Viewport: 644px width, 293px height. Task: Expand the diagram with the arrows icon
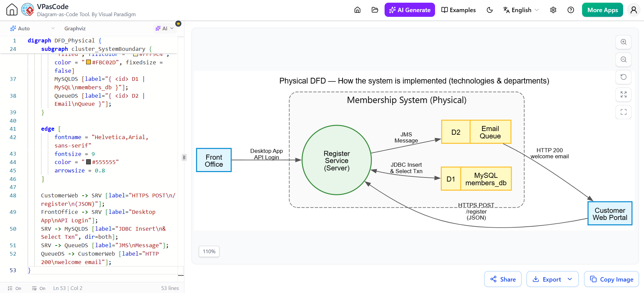(x=623, y=95)
